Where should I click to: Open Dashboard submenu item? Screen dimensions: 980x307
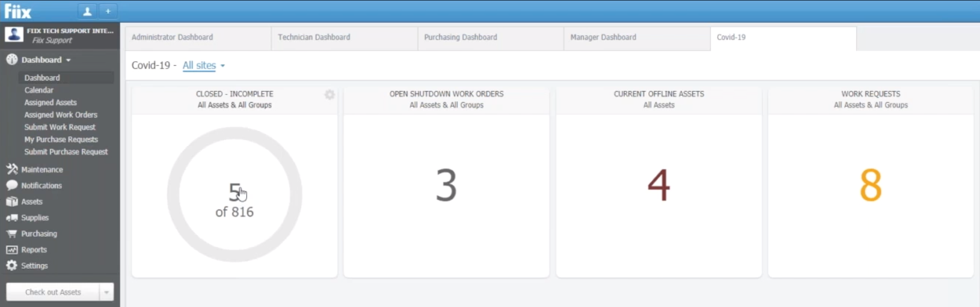point(66,78)
